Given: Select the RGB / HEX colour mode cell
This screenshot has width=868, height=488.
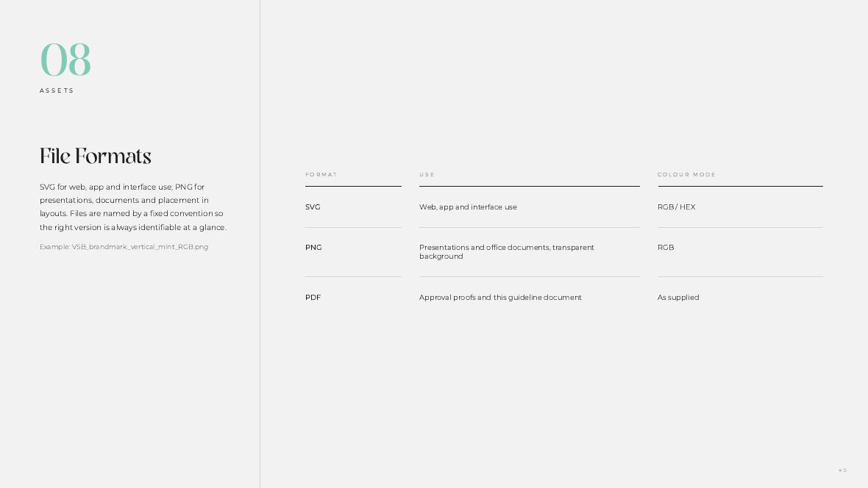Looking at the screenshot, I should pyautogui.click(x=677, y=207).
